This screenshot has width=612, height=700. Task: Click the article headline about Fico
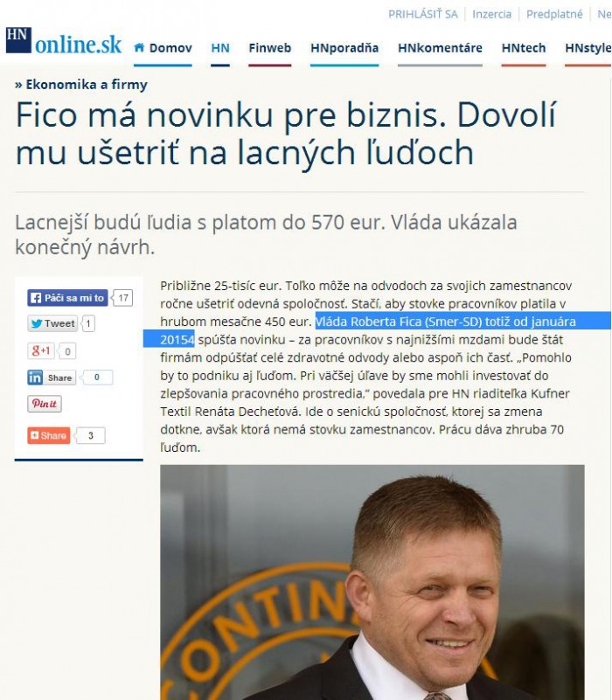[x=286, y=134]
